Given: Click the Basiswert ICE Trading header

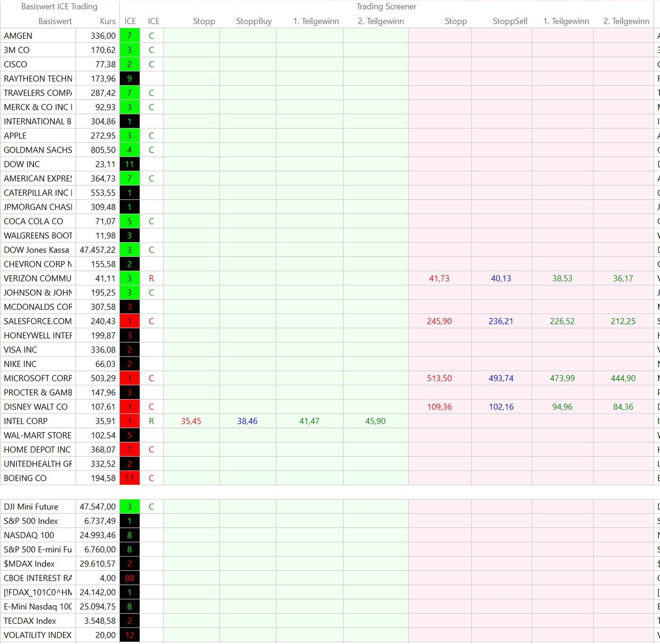Looking at the screenshot, I should pos(59,7).
